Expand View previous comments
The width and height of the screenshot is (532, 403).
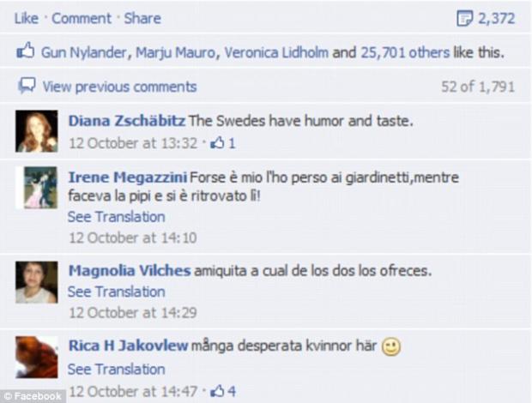point(119,87)
